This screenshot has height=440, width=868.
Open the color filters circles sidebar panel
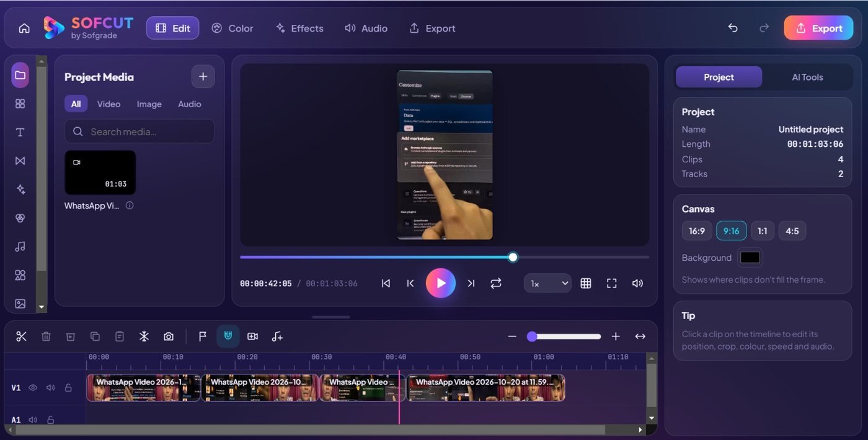click(20, 218)
